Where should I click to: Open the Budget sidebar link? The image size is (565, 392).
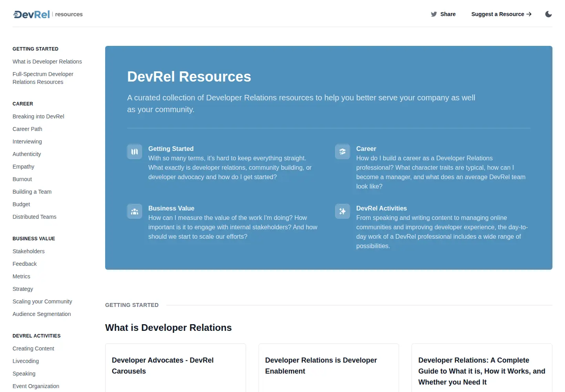pyautogui.click(x=21, y=204)
